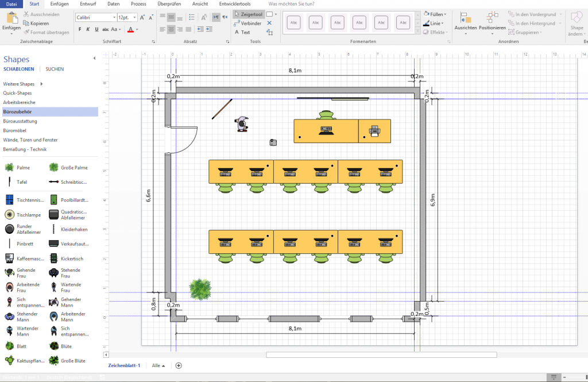Screen dimensions: 588x382
Task: Open the 12pt font size dropdown
Action: pos(135,17)
